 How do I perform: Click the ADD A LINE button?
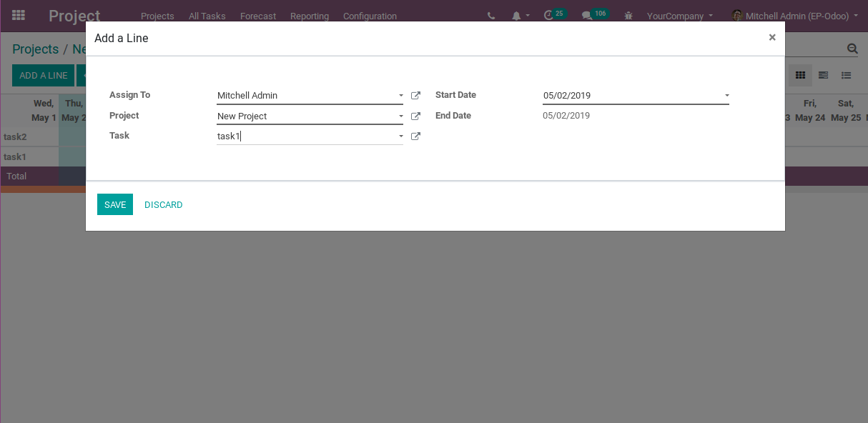[43, 75]
